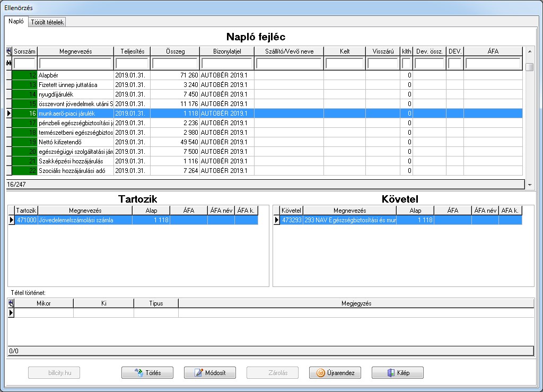Focus the Teljesítés filter field

click(x=132, y=63)
